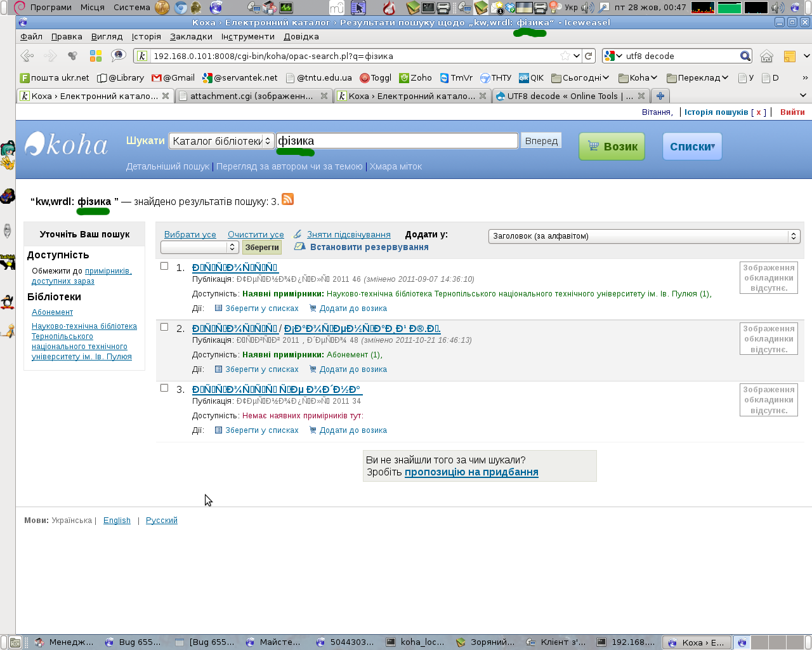Open a new tab with plus icon
Viewport: 812px width, 650px height.
coord(660,96)
